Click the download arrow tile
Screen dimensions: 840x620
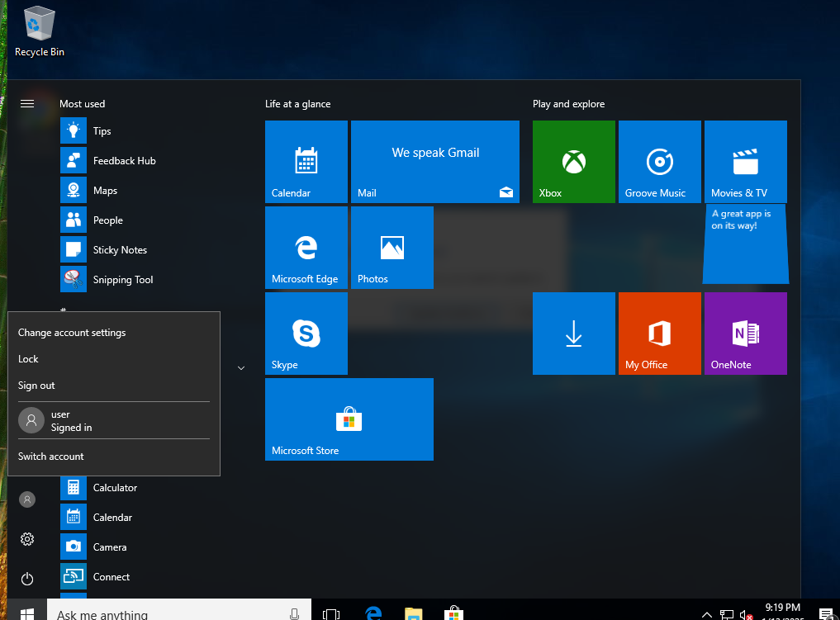(574, 334)
